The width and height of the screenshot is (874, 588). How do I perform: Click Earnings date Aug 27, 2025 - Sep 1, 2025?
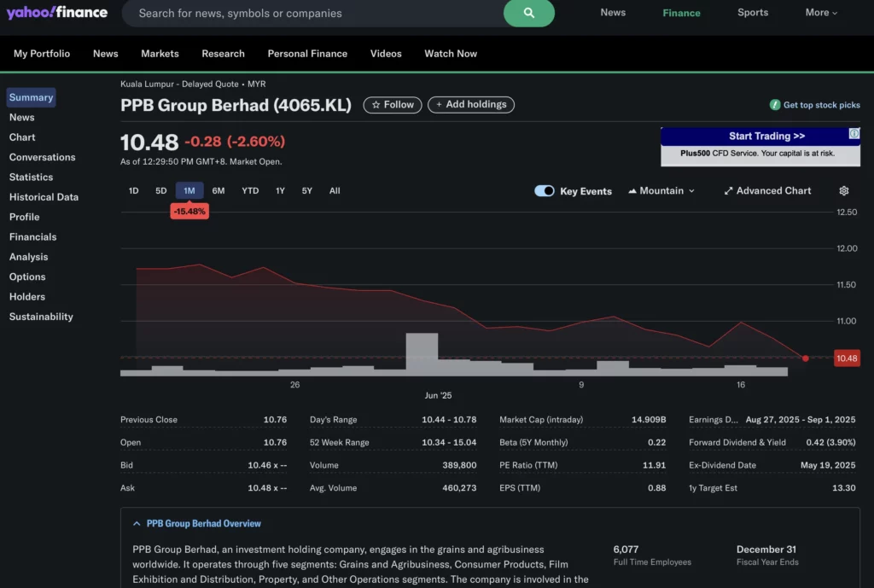pos(800,420)
